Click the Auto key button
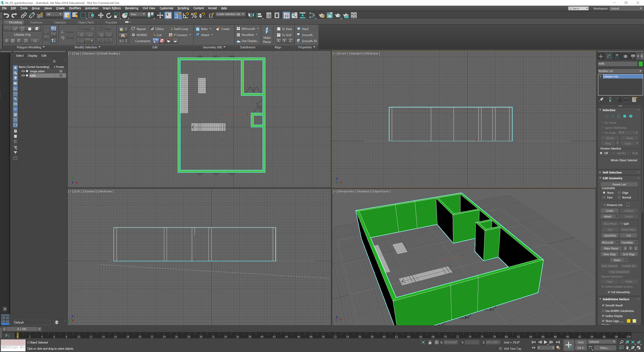Image resolution: width=644 pixels, height=352 pixels. [x=581, y=342]
